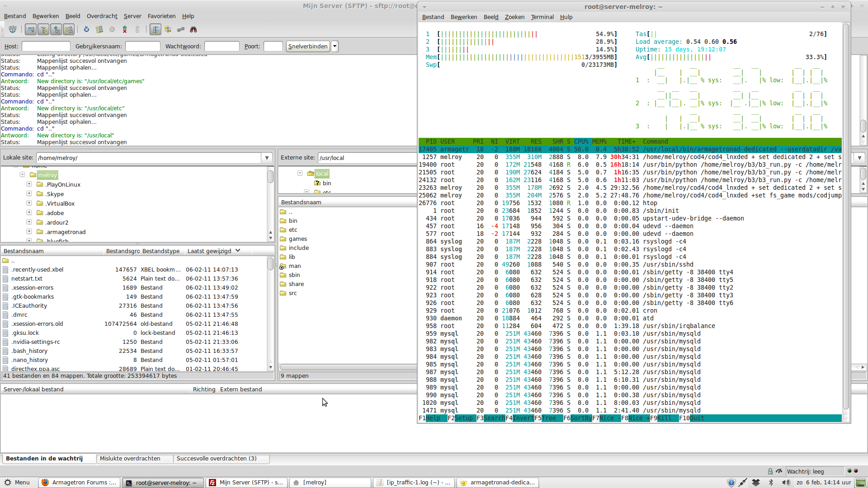Open Snelverbinden history dropdown arrow
Viewport: 868px width, 488px height.
(x=335, y=46)
